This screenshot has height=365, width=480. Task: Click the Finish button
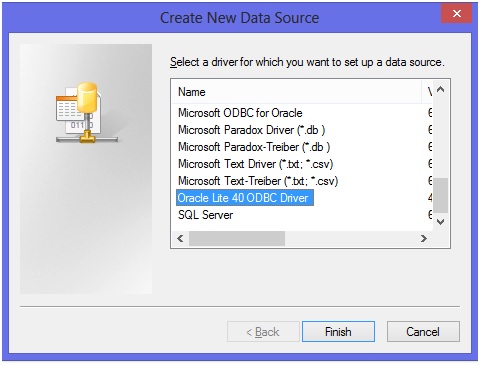(338, 332)
